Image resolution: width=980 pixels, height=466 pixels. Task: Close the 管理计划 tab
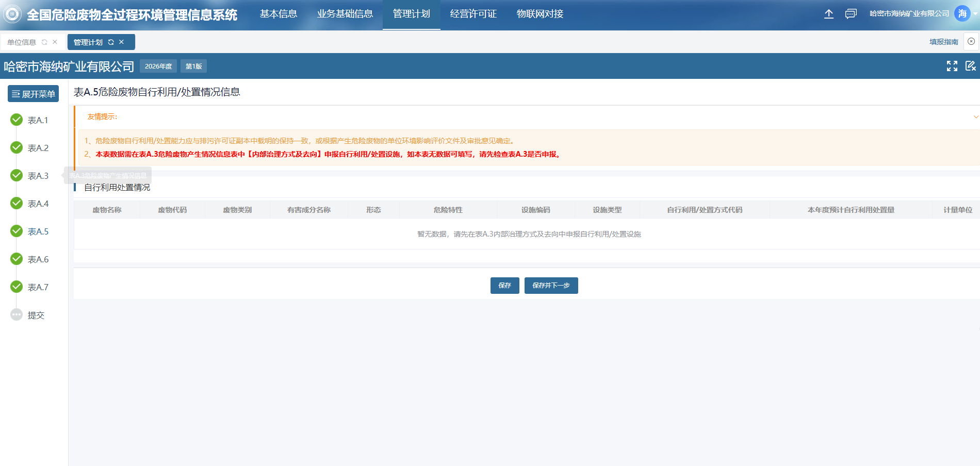coord(122,42)
